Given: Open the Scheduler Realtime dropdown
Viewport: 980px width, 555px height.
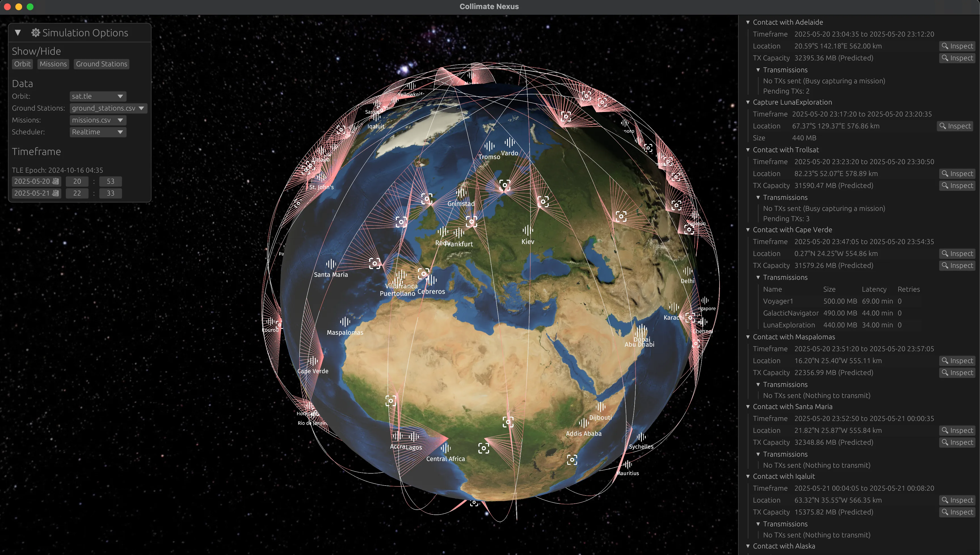Looking at the screenshot, I should [98, 132].
